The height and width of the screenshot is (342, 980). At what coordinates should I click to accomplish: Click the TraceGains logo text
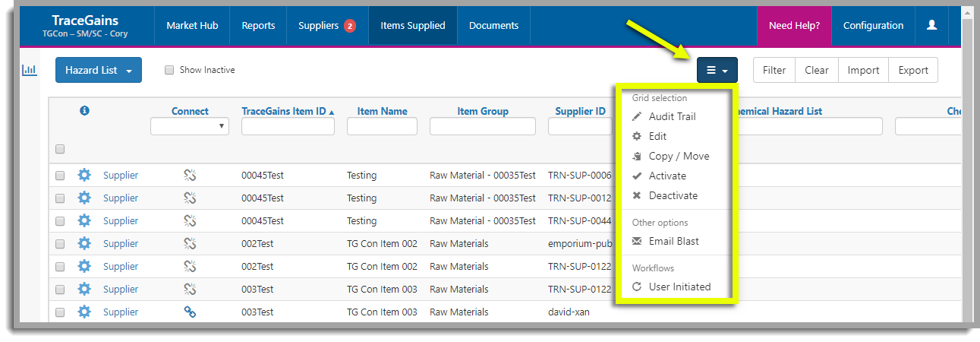point(85,21)
